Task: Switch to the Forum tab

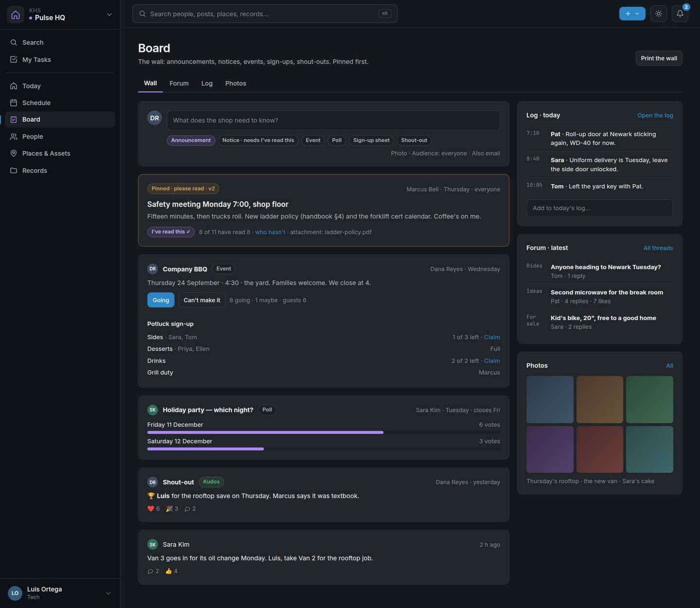Action: pos(179,84)
